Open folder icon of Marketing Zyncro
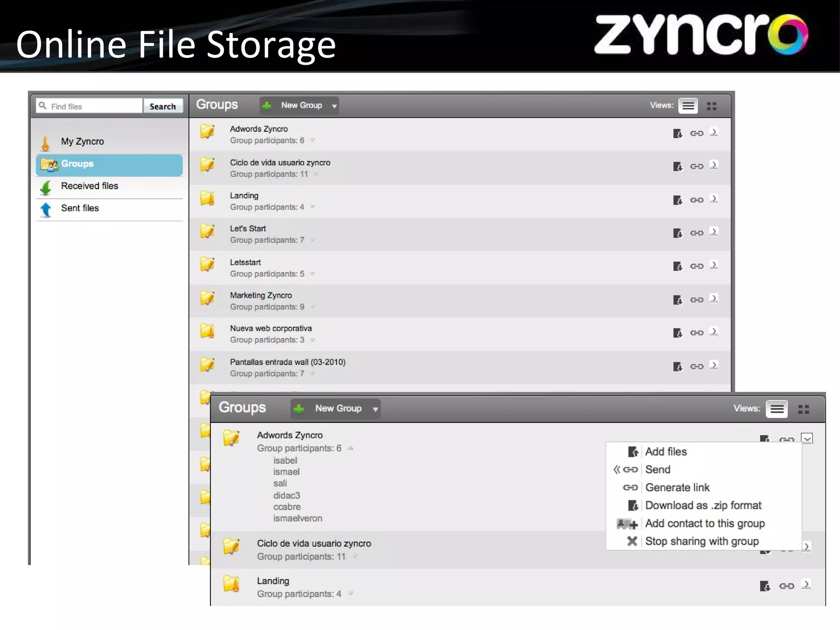Screen dimensions: 840x630 click(207, 298)
